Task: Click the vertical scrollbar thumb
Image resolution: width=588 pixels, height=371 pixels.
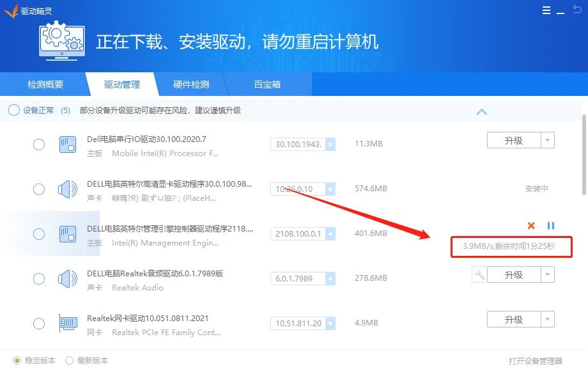Action: [x=584, y=155]
